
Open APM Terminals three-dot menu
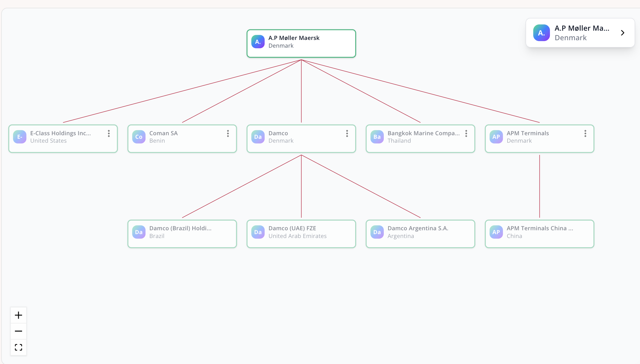(585, 133)
